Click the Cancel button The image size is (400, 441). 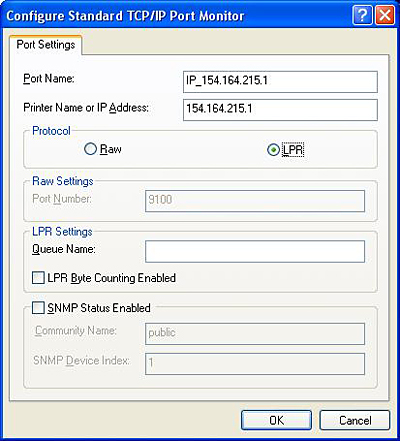coord(355,420)
